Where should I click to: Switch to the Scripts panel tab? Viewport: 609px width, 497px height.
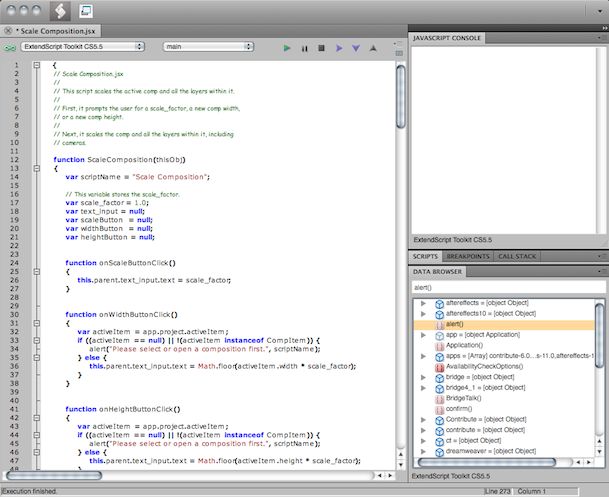point(425,256)
